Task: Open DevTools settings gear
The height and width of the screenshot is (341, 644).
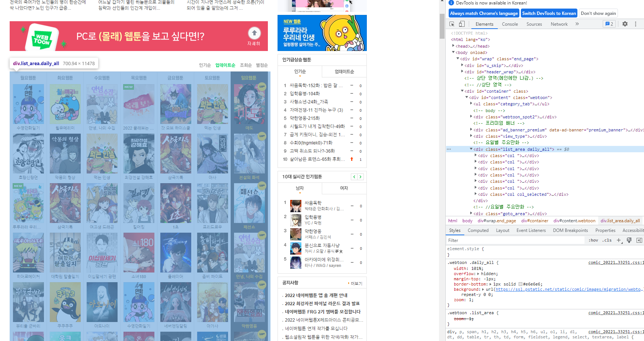Action: (625, 24)
